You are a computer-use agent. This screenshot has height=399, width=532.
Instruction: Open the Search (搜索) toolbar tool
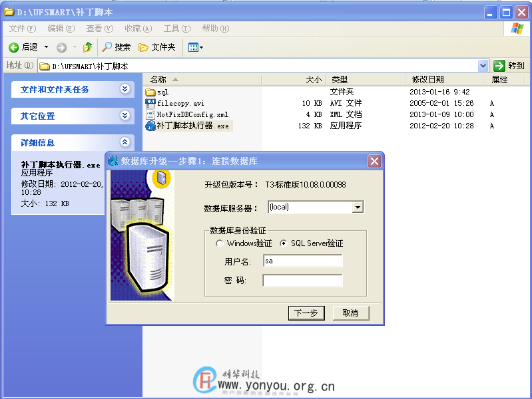pos(117,47)
